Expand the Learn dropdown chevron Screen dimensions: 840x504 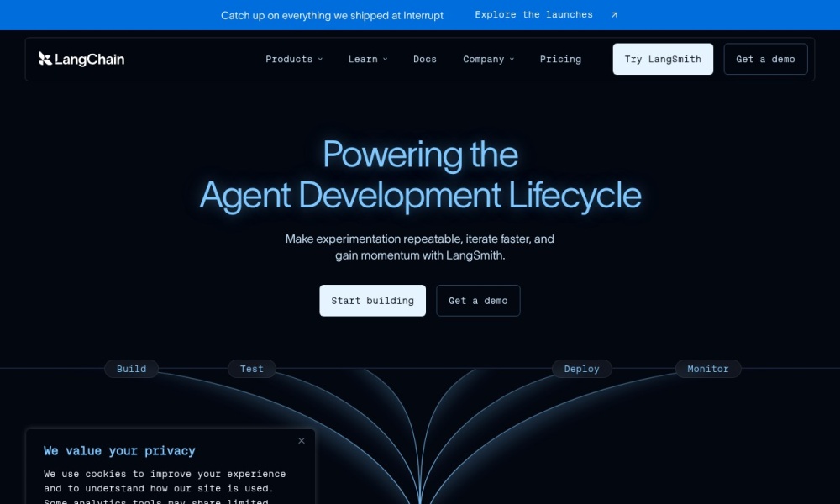[x=386, y=60]
